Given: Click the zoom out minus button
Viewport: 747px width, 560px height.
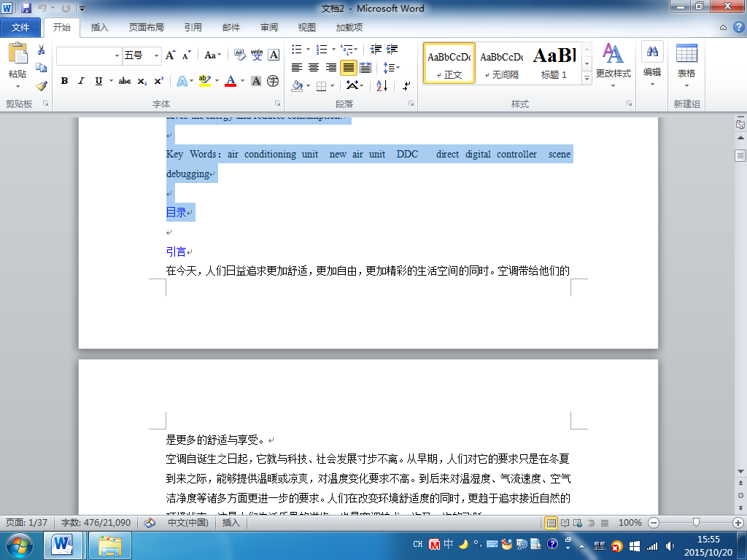Looking at the screenshot, I should (x=654, y=523).
